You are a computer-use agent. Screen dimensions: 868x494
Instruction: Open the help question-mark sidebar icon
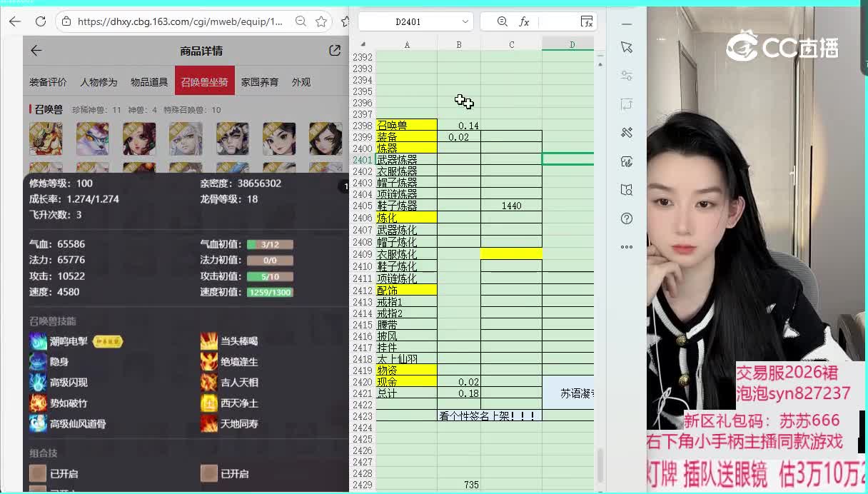(627, 218)
